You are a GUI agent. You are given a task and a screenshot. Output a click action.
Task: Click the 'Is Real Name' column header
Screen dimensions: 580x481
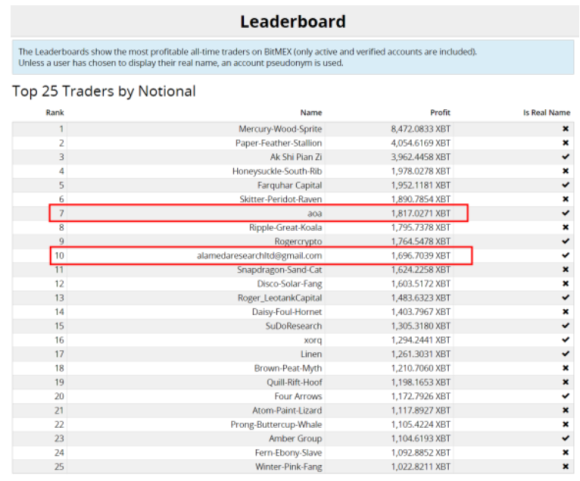pos(546,112)
